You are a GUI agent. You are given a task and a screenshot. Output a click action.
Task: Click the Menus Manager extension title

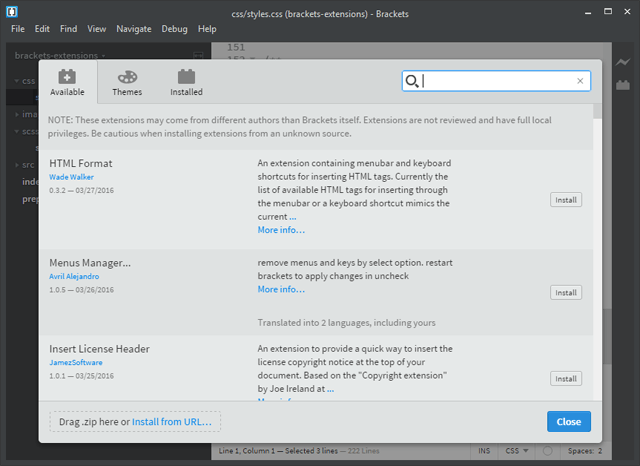pos(90,263)
